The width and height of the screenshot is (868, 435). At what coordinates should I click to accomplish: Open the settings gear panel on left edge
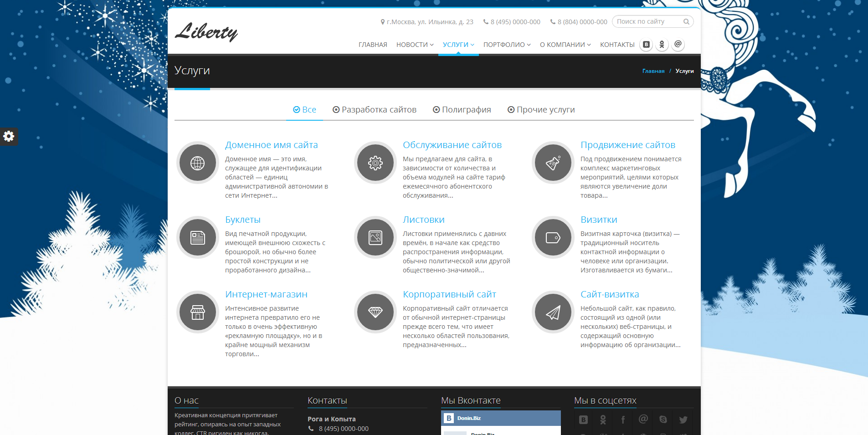coord(9,136)
